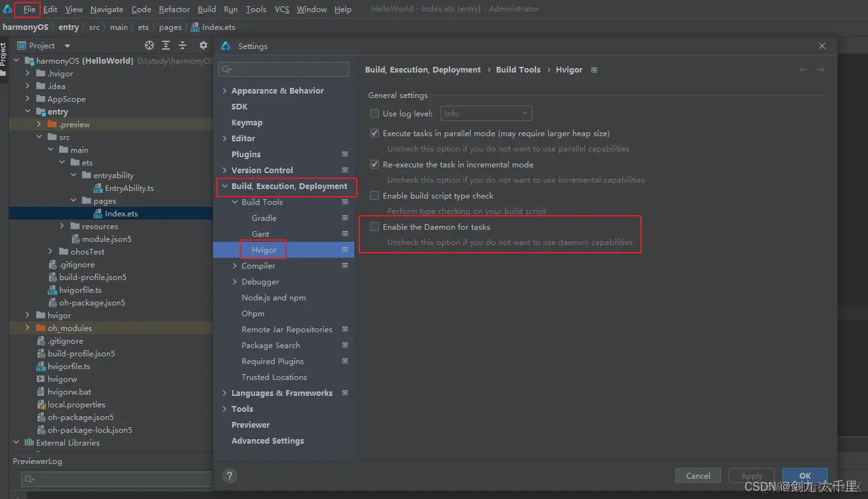Close the Settings dialog with X
The width and height of the screenshot is (868, 499).
tap(822, 46)
